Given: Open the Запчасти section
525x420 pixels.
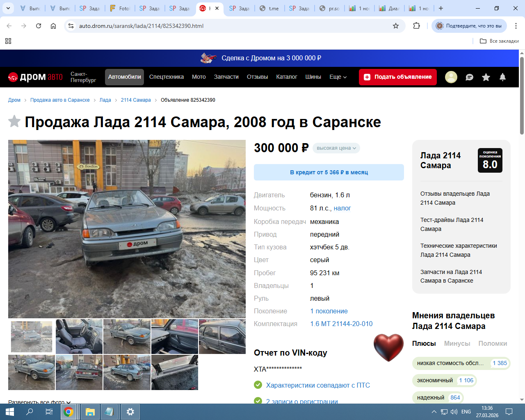Looking at the screenshot, I should click(226, 77).
